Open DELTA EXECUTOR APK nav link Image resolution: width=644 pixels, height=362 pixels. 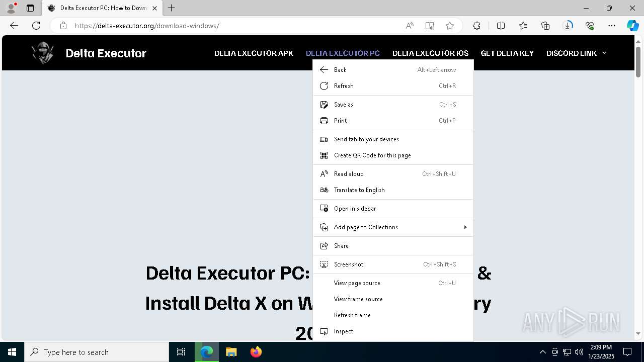[x=254, y=53]
